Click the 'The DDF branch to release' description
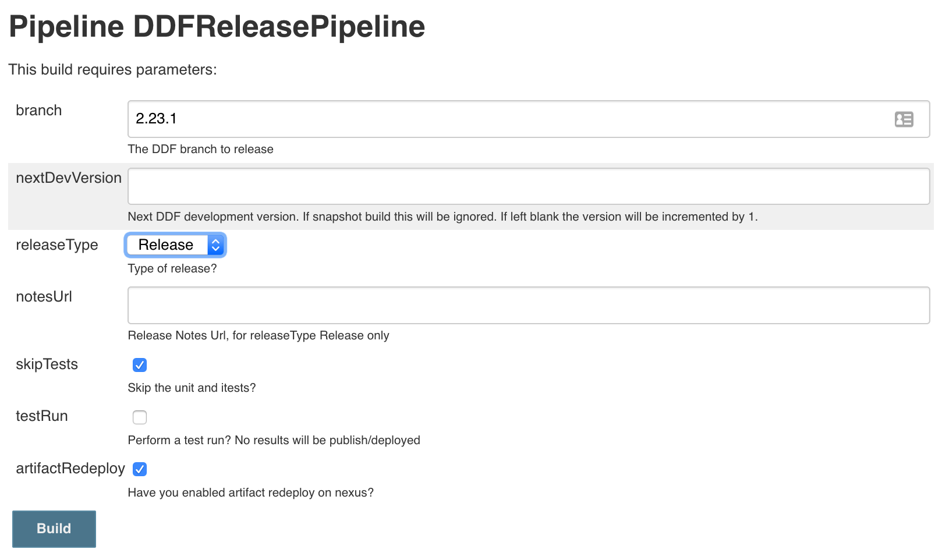Image resolution: width=942 pixels, height=560 pixels. 201,150
